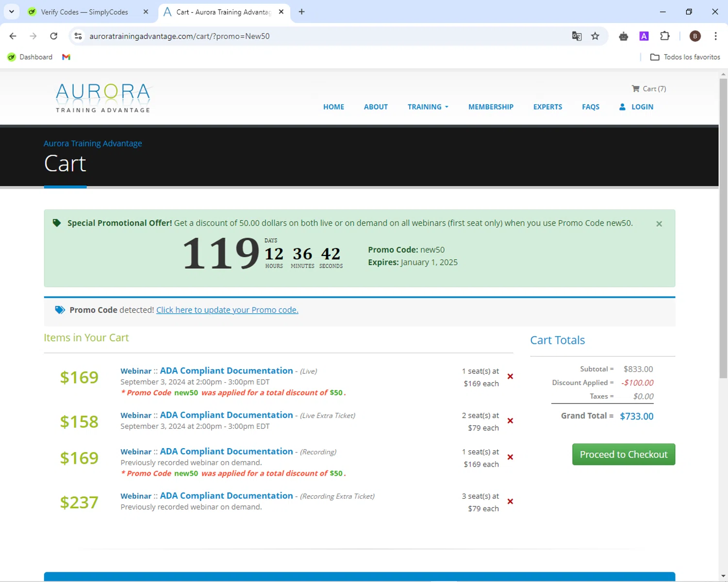
Task: Go back to the previous page
Action: coord(13,36)
